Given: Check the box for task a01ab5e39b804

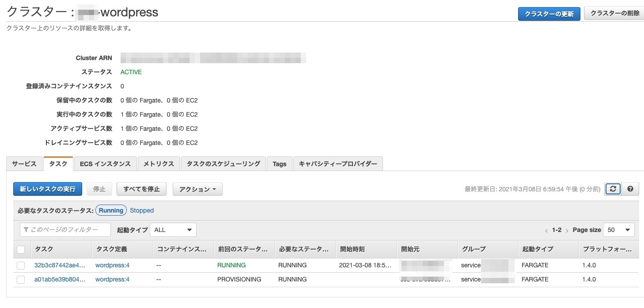Looking at the screenshot, I should (21, 280).
